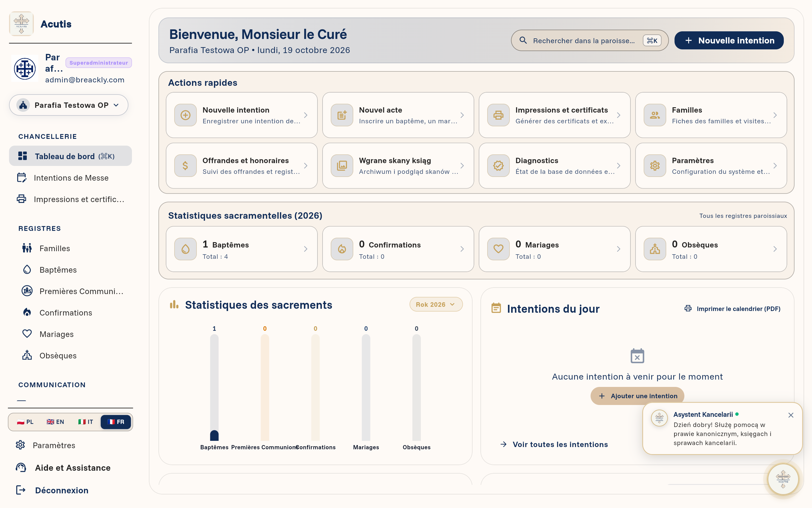Click the Nouvel acte card icon
The image size is (812, 508).
pos(342,115)
